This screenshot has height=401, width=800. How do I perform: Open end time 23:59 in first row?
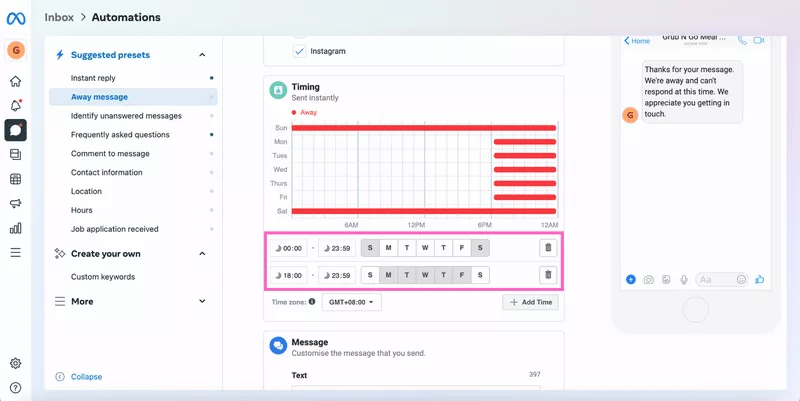point(337,248)
